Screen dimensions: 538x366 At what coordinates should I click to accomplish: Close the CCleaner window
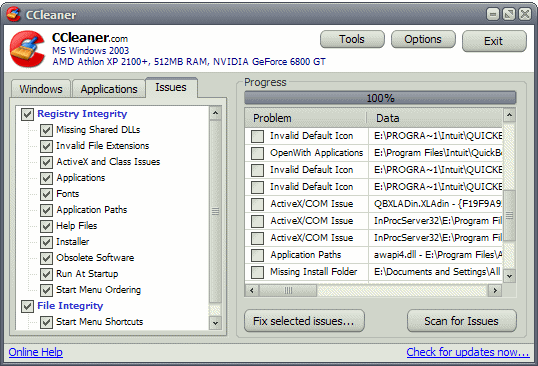[x=525, y=14]
